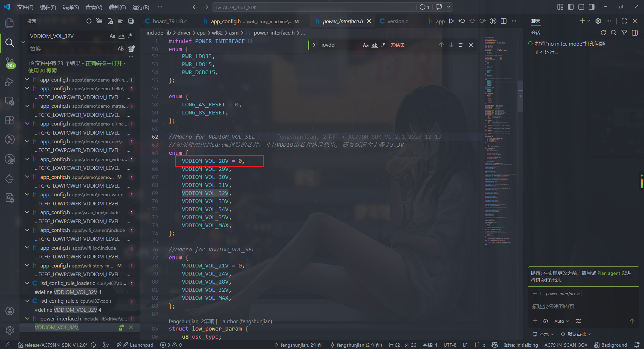Run the active file from editor toolbar

(451, 21)
